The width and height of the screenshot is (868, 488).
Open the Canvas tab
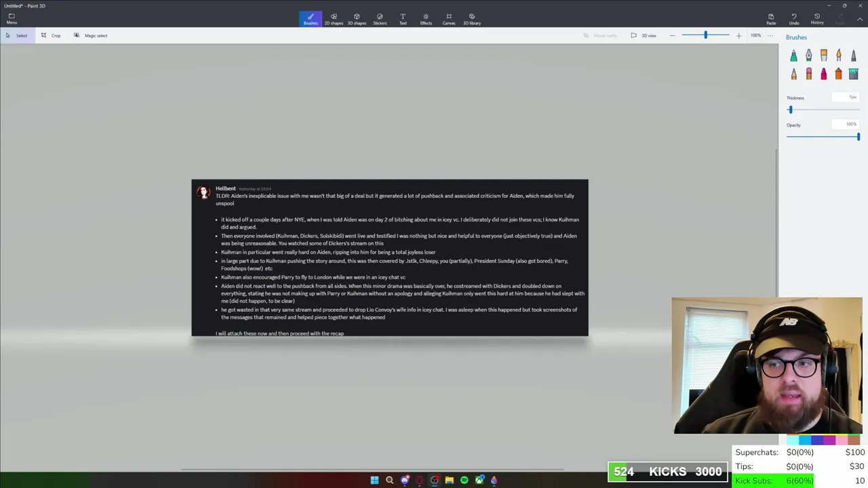(x=449, y=19)
